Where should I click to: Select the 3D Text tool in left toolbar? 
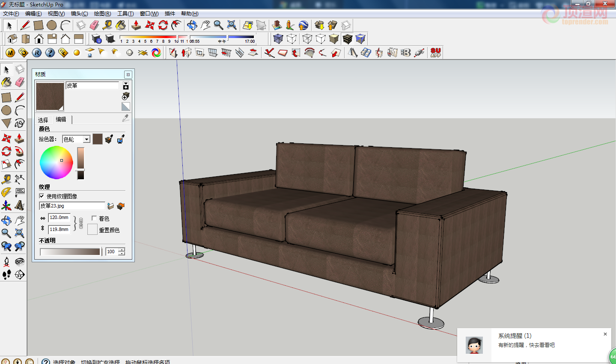[20, 206]
